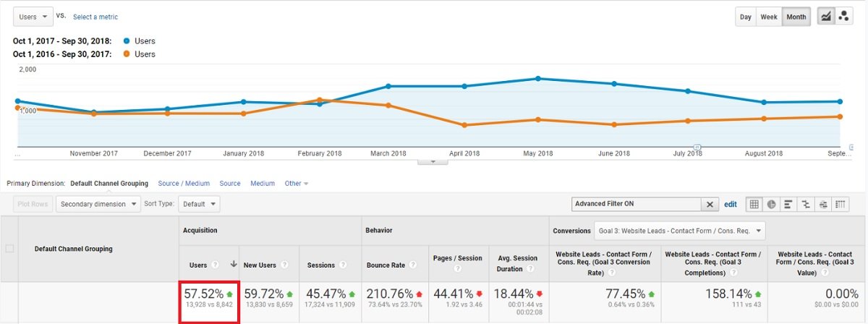The height and width of the screenshot is (324, 868).
Task: Open the Sort Type Default dropdown
Action: (x=199, y=204)
